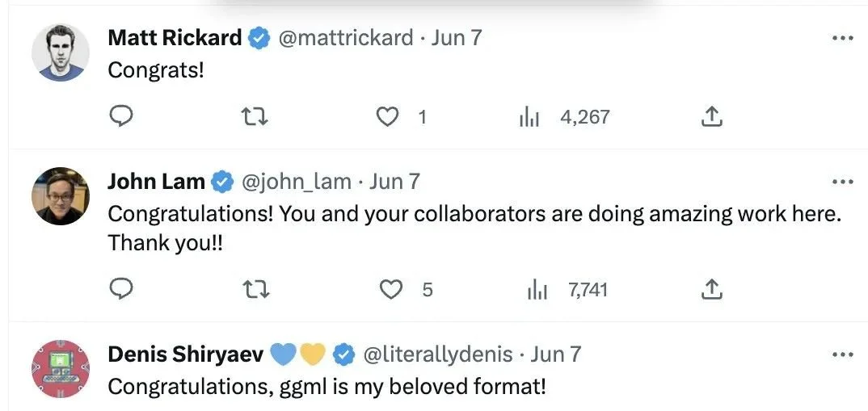
Task: Open the Denis Shiryaev display name
Action: click(185, 354)
